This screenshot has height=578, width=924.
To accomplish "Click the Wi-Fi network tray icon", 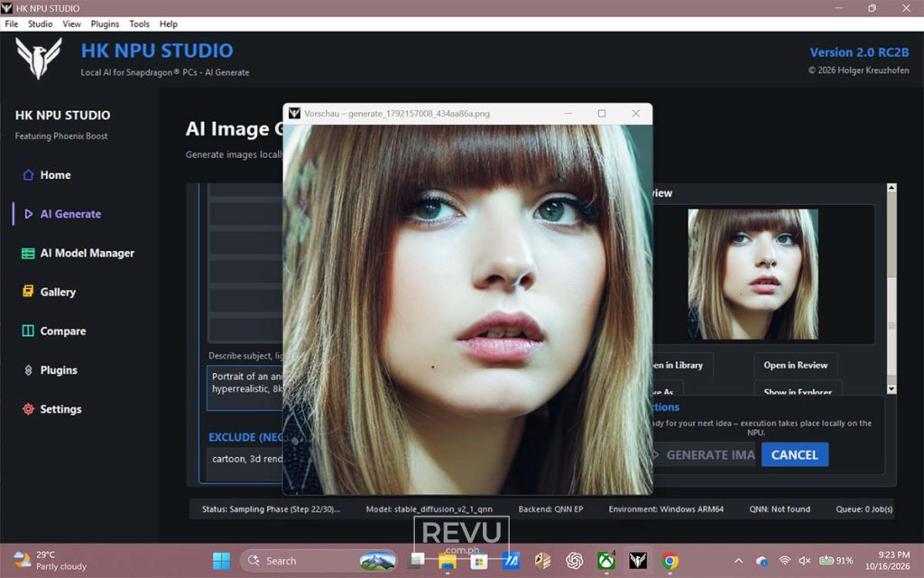I will (784, 561).
